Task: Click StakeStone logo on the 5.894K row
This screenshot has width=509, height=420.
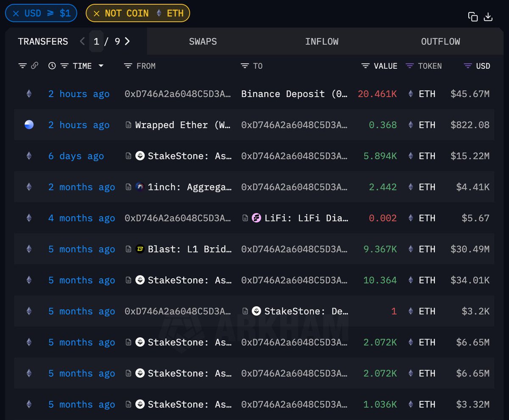Action: click(x=140, y=156)
